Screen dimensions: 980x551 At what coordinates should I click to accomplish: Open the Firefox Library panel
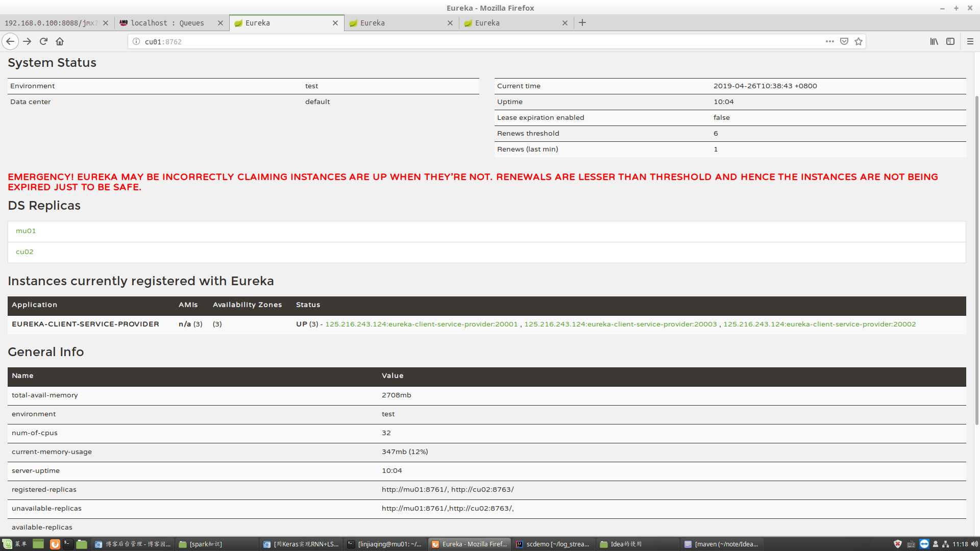pyautogui.click(x=934, y=41)
